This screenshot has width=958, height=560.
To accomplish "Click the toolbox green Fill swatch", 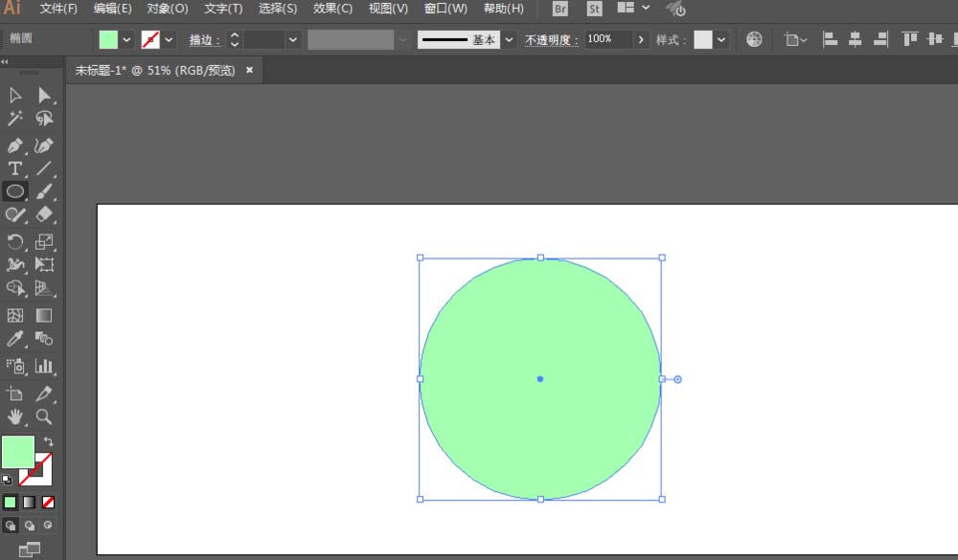I will 18,452.
